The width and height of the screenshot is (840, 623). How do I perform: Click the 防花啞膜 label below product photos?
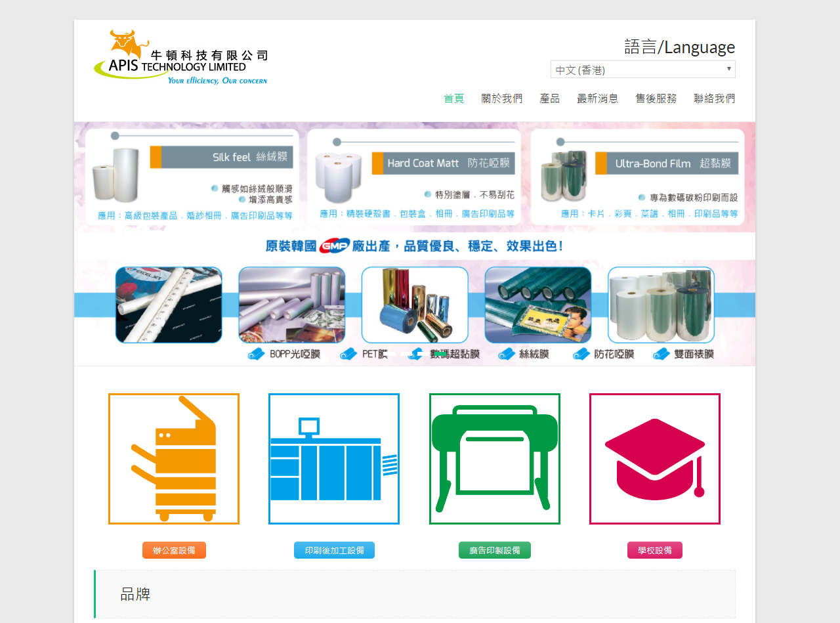(614, 354)
